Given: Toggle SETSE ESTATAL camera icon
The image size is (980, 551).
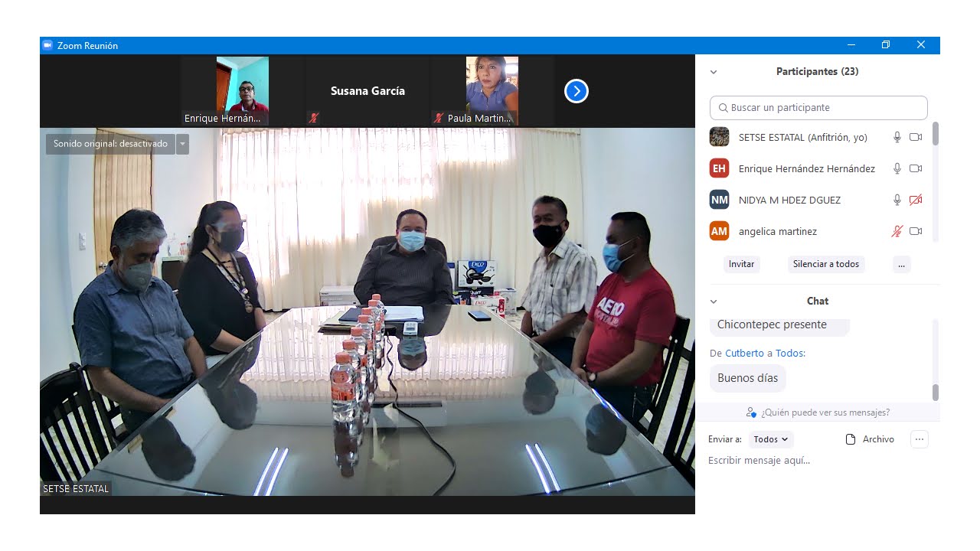Looking at the screenshot, I should 916,137.
